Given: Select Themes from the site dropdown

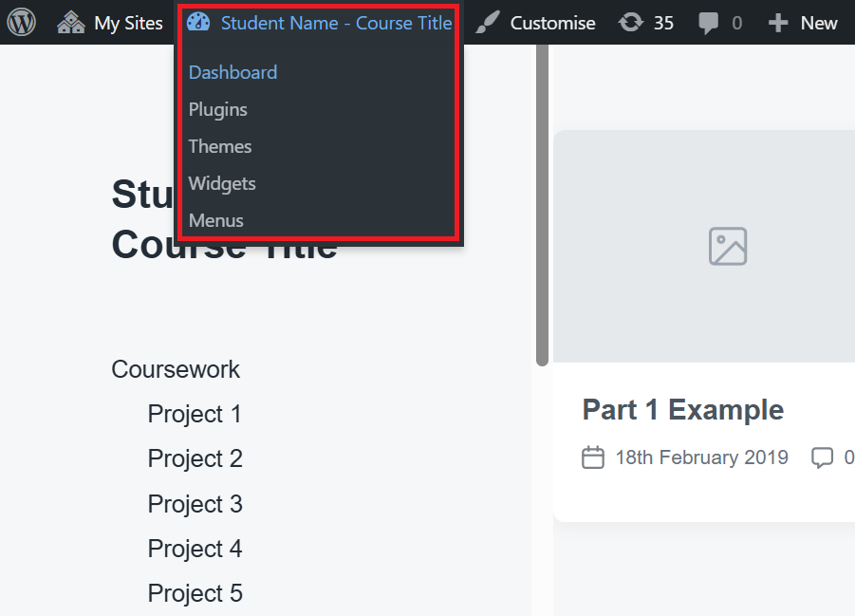Looking at the screenshot, I should point(220,146).
